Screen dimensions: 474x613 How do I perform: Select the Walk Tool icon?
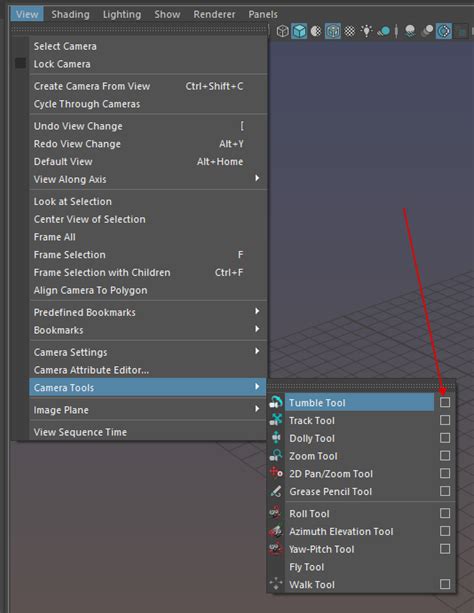click(x=276, y=584)
